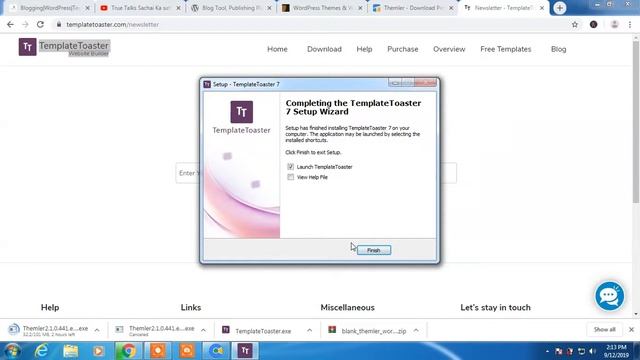
Task: Click the in-progress Themler exe download
Action: (49, 331)
